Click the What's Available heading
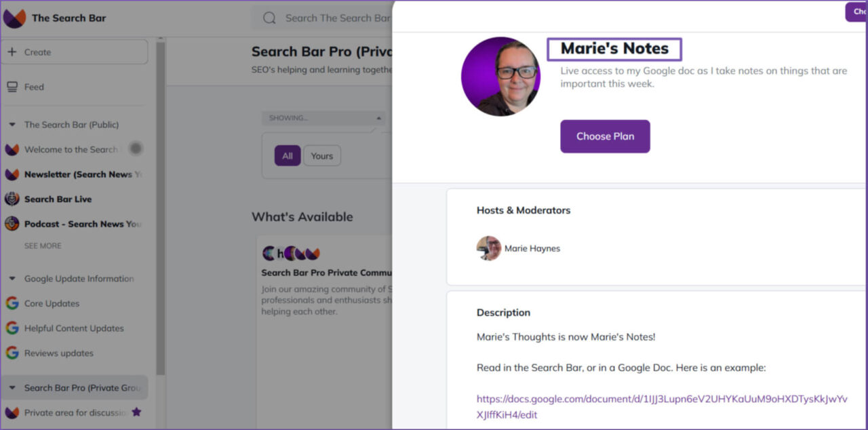 click(x=302, y=217)
